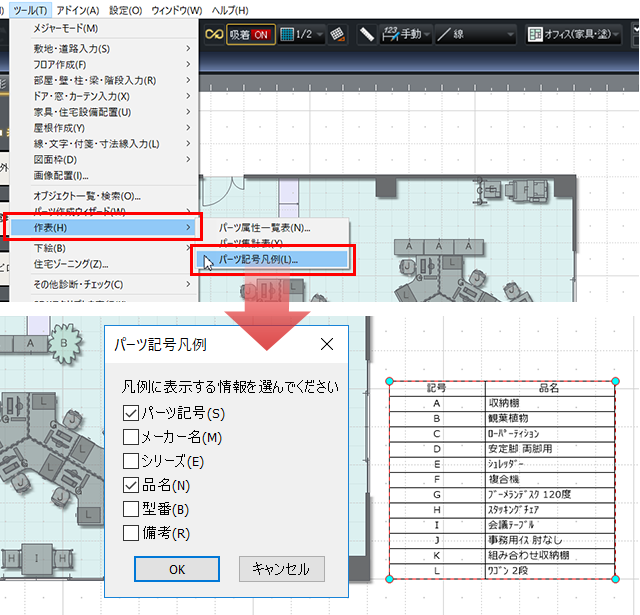Click the infinity loop icon in toolbar
Image resolution: width=640 pixels, height=615 pixels.
coord(212,34)
